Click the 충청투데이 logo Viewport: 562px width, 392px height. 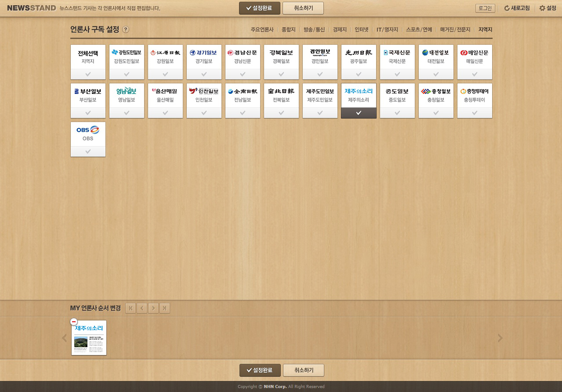[475, 91]
